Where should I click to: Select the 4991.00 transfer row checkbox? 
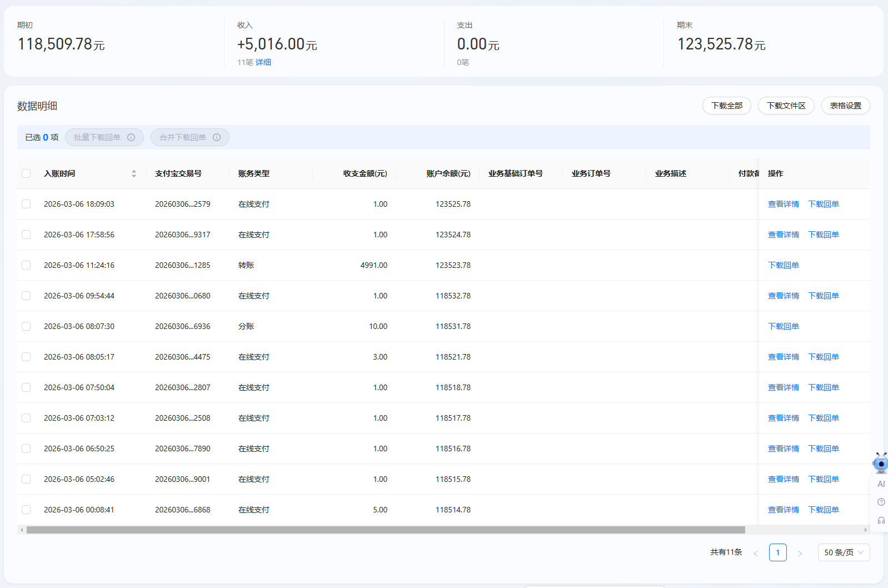pyautogui.click(x=26, y=265)
